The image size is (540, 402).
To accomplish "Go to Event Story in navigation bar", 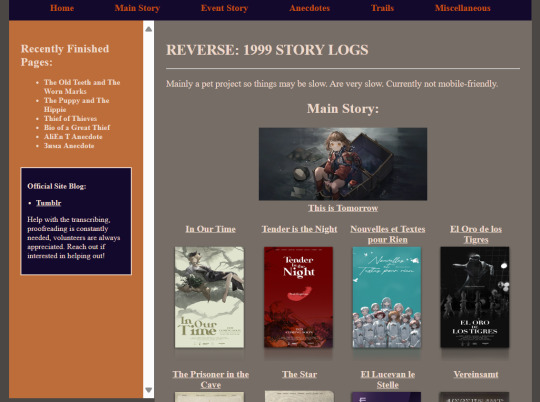I will pyautogui.click(x=224, y=8).
